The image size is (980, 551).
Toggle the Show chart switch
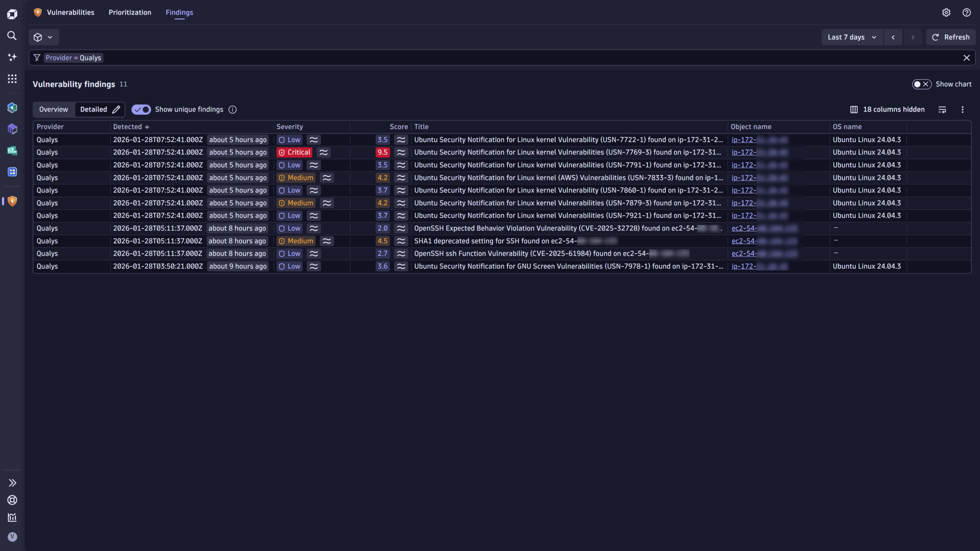922,84
